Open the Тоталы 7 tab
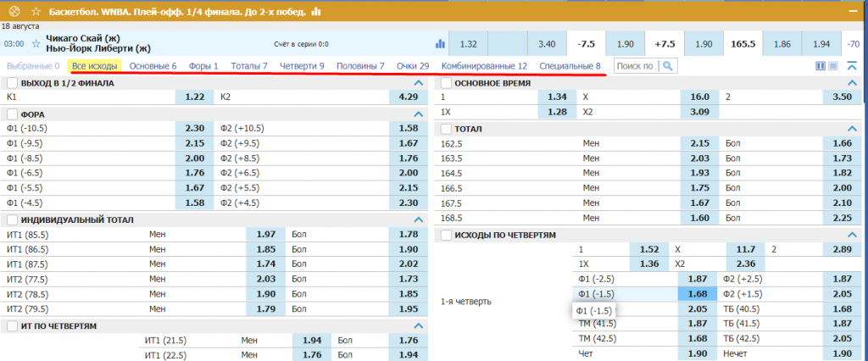The height and width of the screenshot is (361, 868). (248, 66)
